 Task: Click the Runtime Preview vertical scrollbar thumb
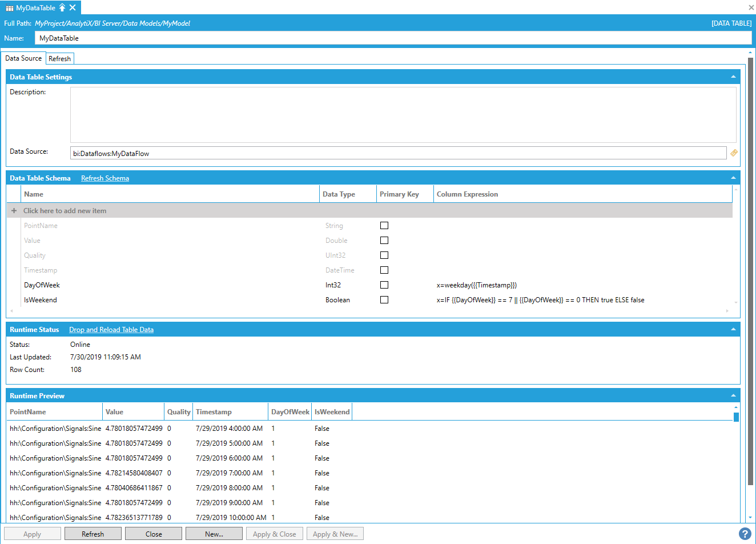736,417
